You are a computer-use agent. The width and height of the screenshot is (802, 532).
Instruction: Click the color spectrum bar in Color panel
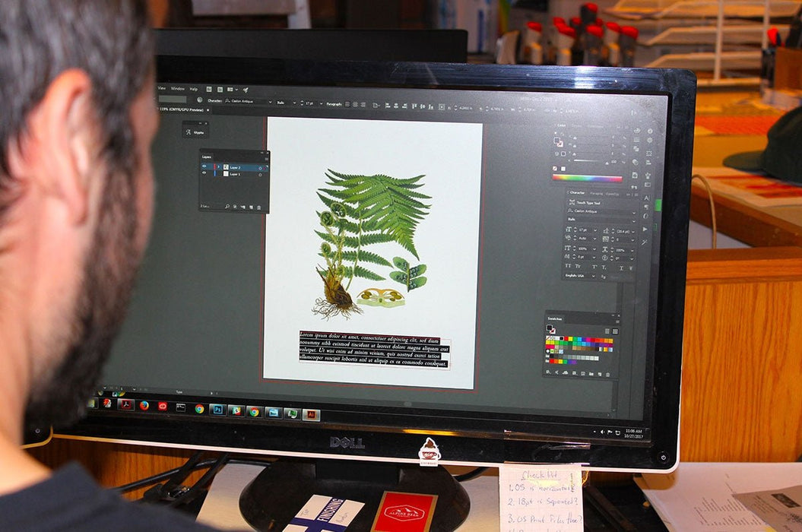click(x=586, y=178)
